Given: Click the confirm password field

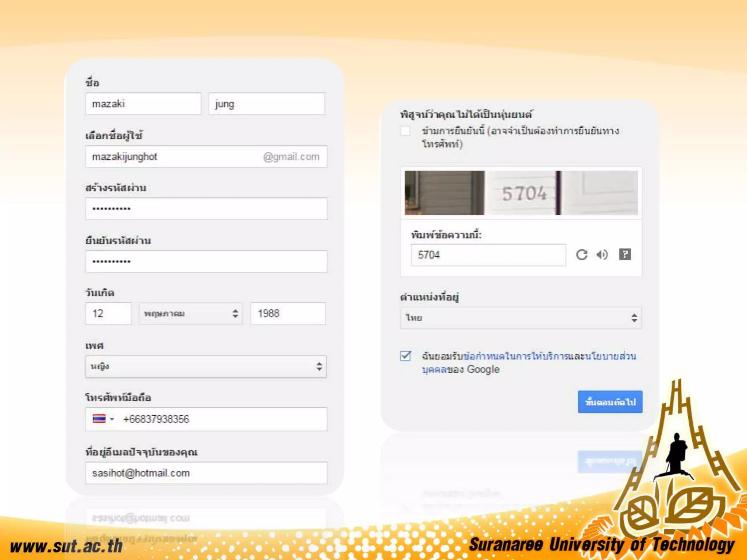Looking at the screenshot, I should [206, 261].
